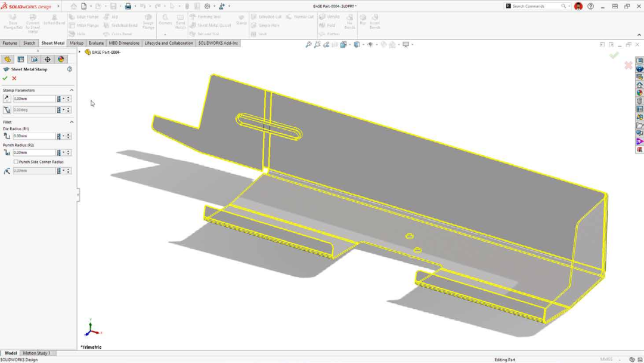
Task: Open the ConfigurationManager panel tab
Action: (34, 60)
